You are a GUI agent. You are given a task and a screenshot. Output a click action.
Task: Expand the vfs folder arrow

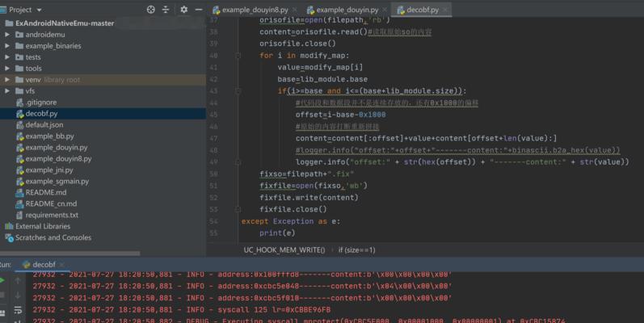(x=7, y=91)
